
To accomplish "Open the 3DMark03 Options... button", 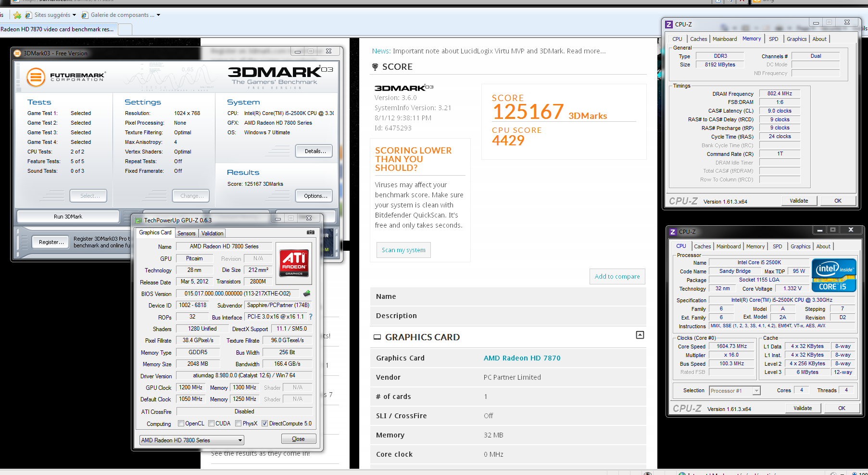I will 315,196.
